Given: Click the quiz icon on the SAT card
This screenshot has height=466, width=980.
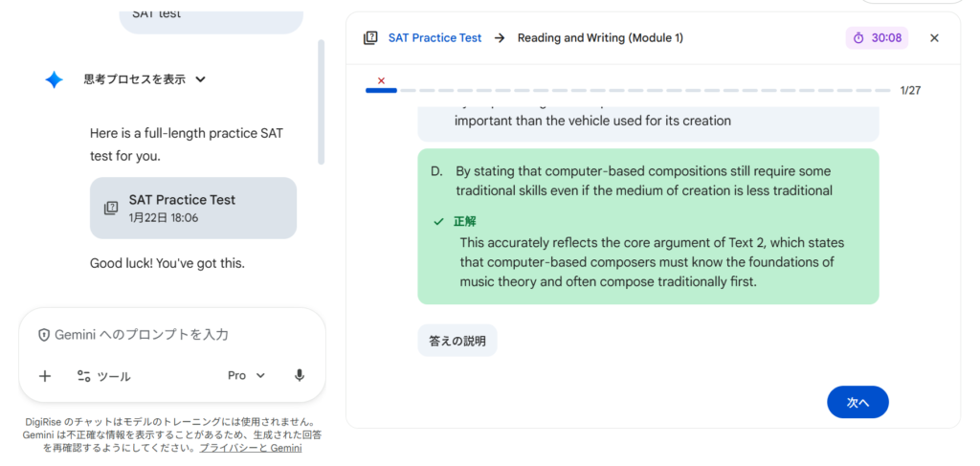Looking at the screenshot, I should 111,208.
